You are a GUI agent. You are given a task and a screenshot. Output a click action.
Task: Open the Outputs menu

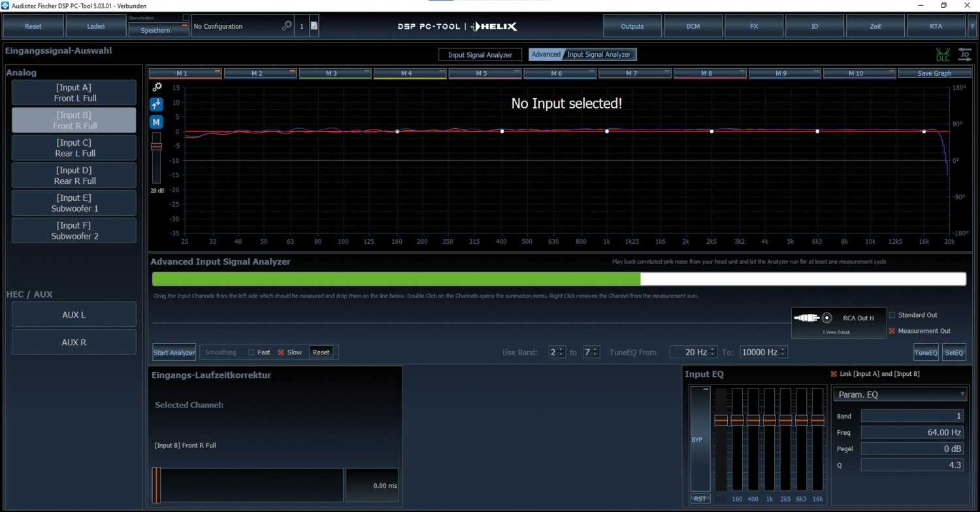point(632,26)
